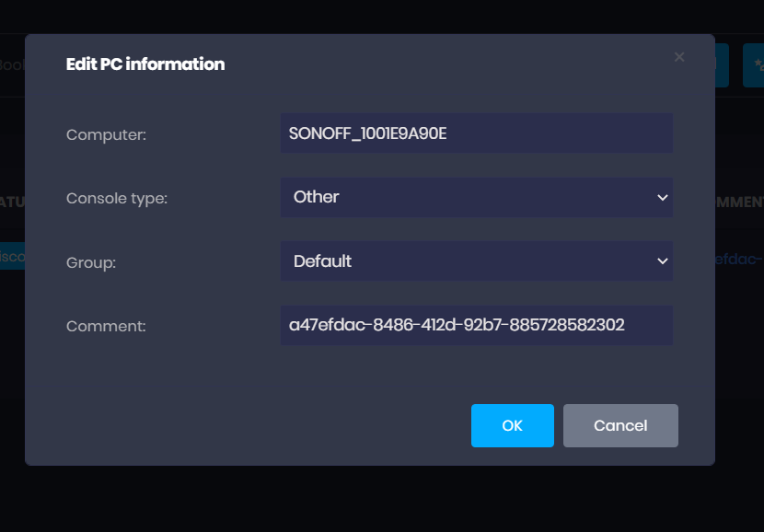This screenshot has width=764, height=532.
Task: Click the Edit PC information title
Action: (x=145, y=64)
